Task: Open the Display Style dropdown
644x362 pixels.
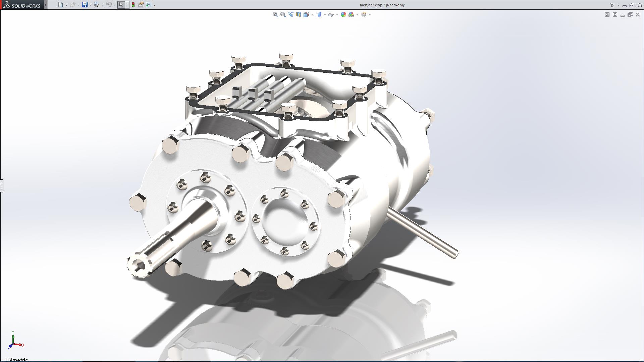Action: tap(325, 15)
